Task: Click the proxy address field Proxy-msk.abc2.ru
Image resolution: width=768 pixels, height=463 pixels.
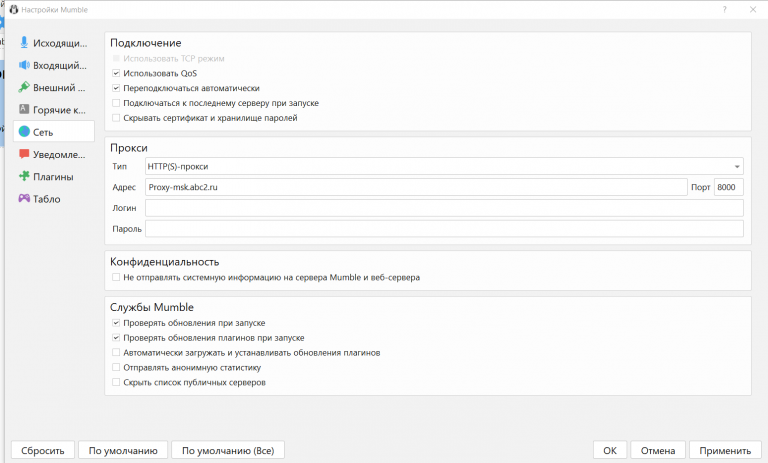Action: (x=416, y=187)
